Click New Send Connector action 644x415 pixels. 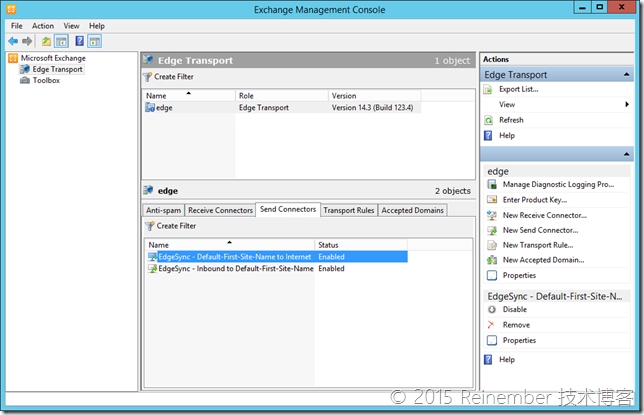click(x=540, y=230)
